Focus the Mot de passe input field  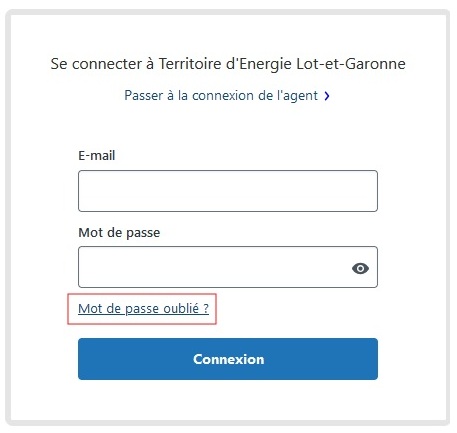point(228,267)
